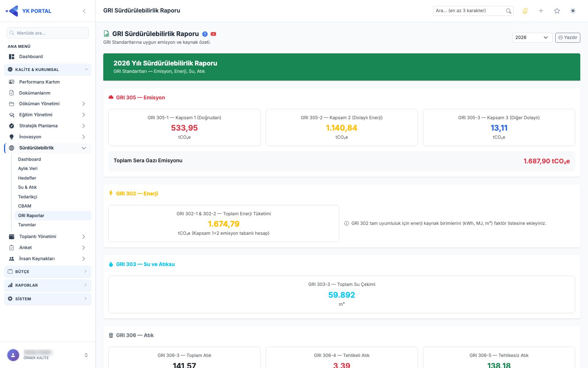Click the YK Portal logo icon
This screenshot has height=368, width=588.
click(x=12, y=11)
